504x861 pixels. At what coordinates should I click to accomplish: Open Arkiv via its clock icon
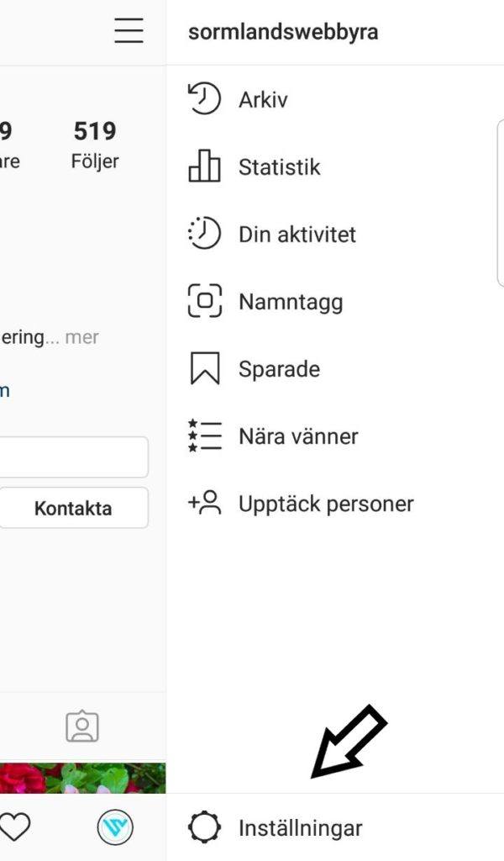(x=204, y=99)
